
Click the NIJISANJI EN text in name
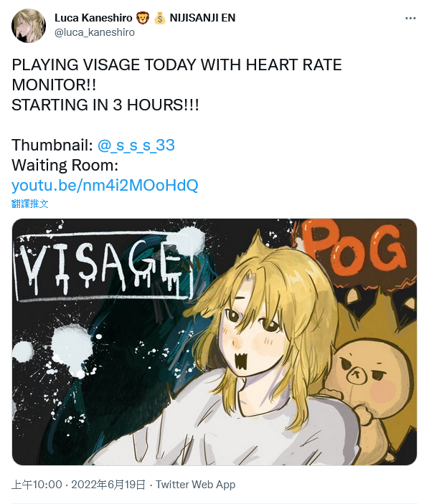[202, 18]
